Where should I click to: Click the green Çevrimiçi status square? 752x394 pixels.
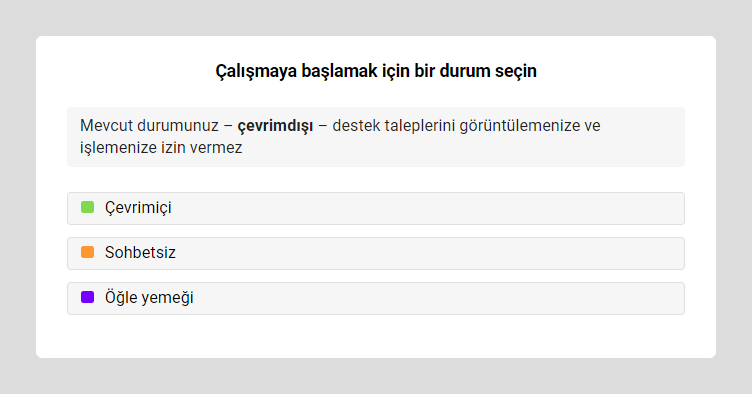pos(87,208)
